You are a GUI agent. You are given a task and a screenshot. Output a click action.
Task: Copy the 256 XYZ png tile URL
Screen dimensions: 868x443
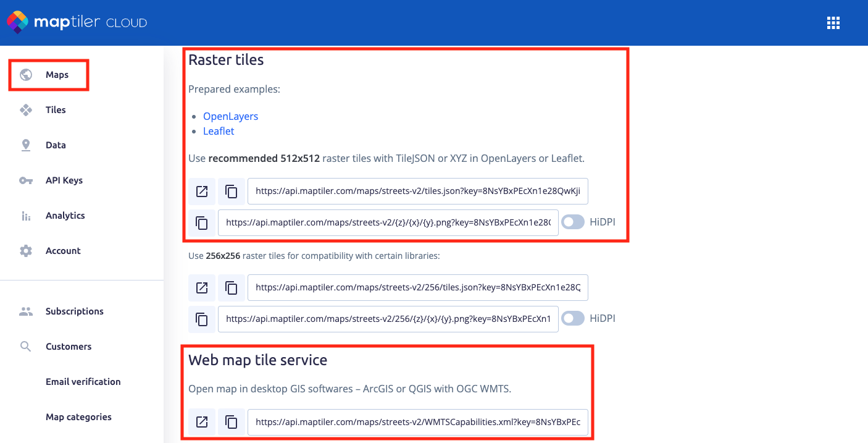tap(202, 319)
